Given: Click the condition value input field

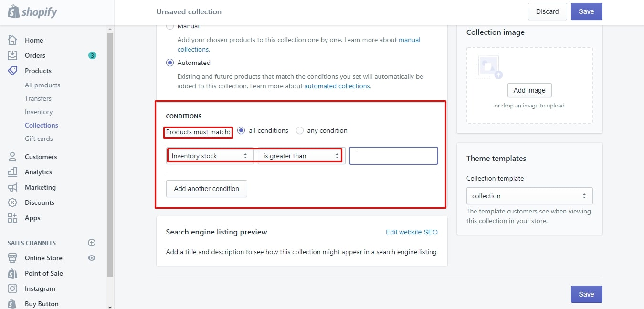Looking at the screenshot, I should pos(393,156).
